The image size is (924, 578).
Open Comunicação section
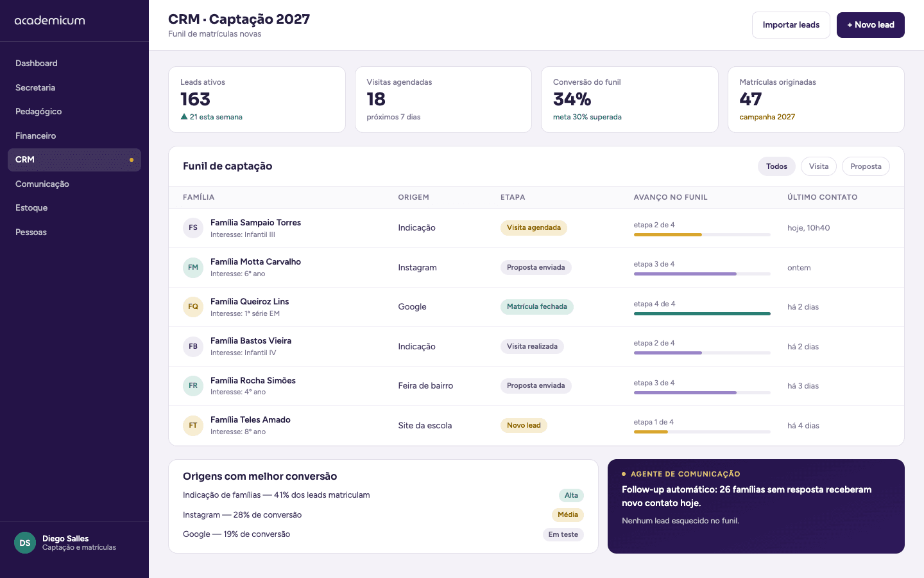[x=74, y=184]
